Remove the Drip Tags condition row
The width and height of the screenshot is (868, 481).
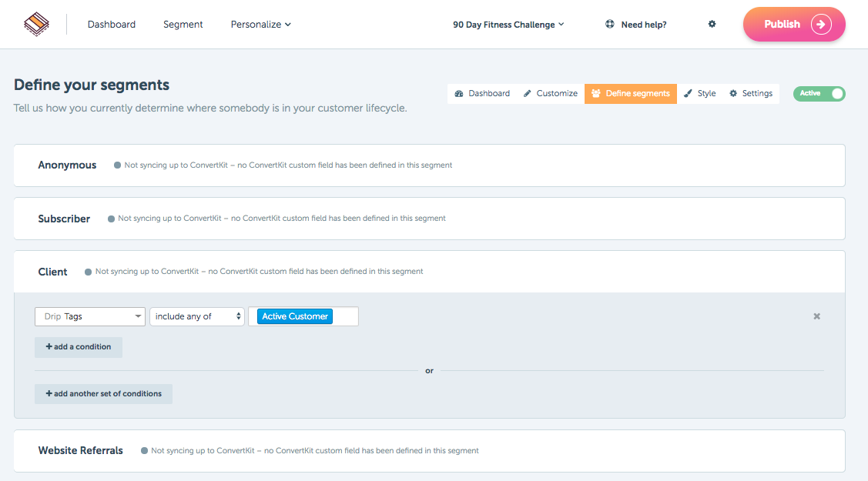click(816, 316)
